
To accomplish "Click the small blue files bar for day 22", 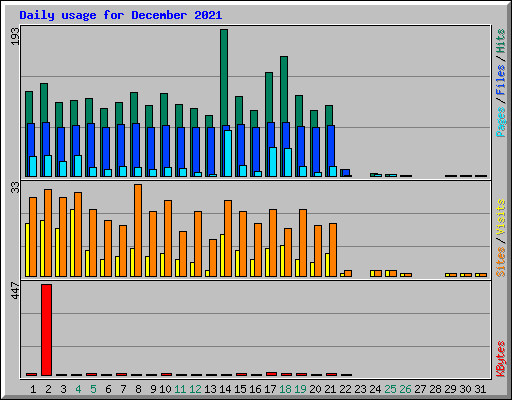I will coord(346,172).
